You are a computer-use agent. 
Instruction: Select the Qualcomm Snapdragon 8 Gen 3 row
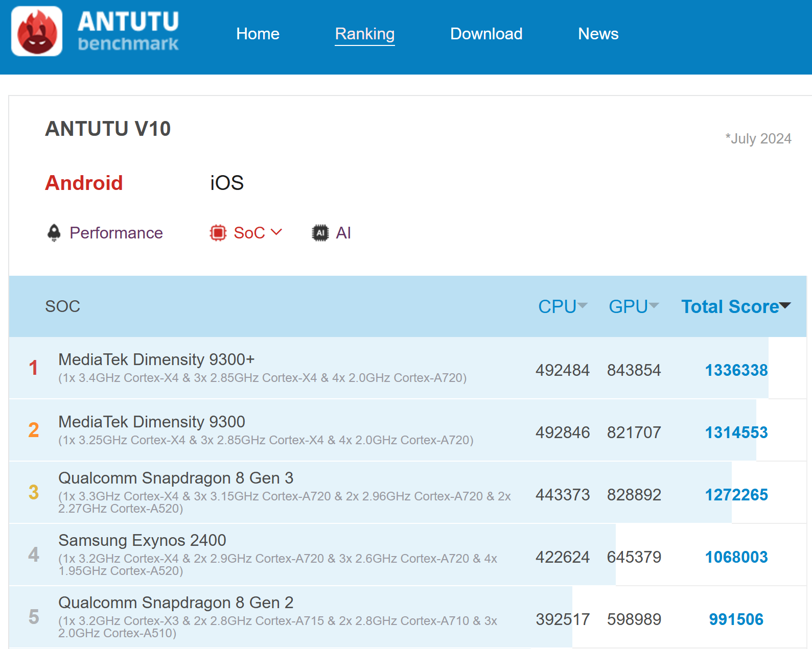click(x=176, y=478)
